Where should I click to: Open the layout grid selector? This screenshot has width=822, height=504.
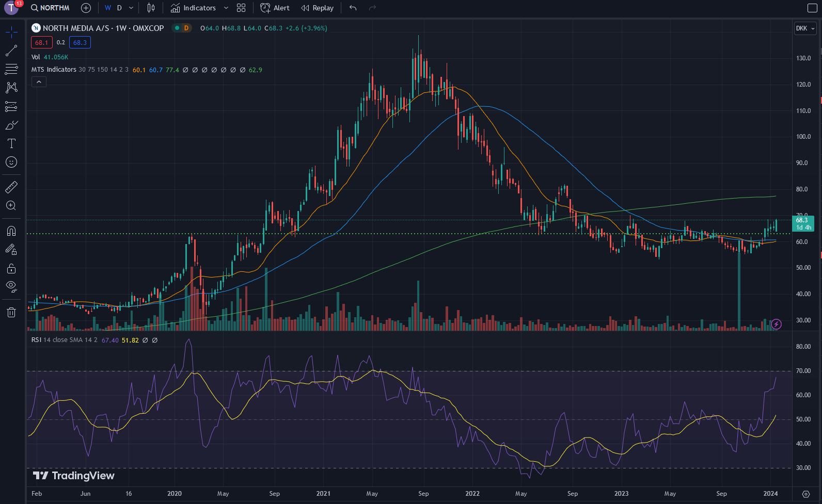click(241, 8)
